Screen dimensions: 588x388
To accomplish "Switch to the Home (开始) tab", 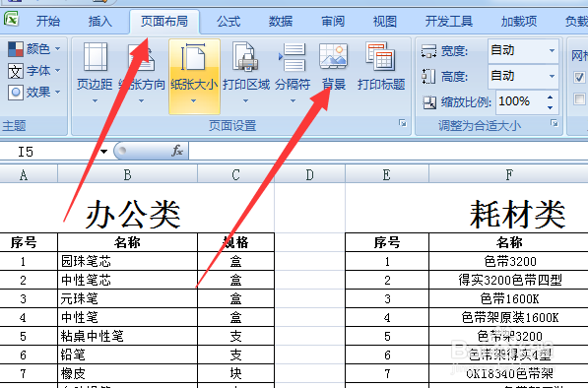I will [x=48, y=22].
